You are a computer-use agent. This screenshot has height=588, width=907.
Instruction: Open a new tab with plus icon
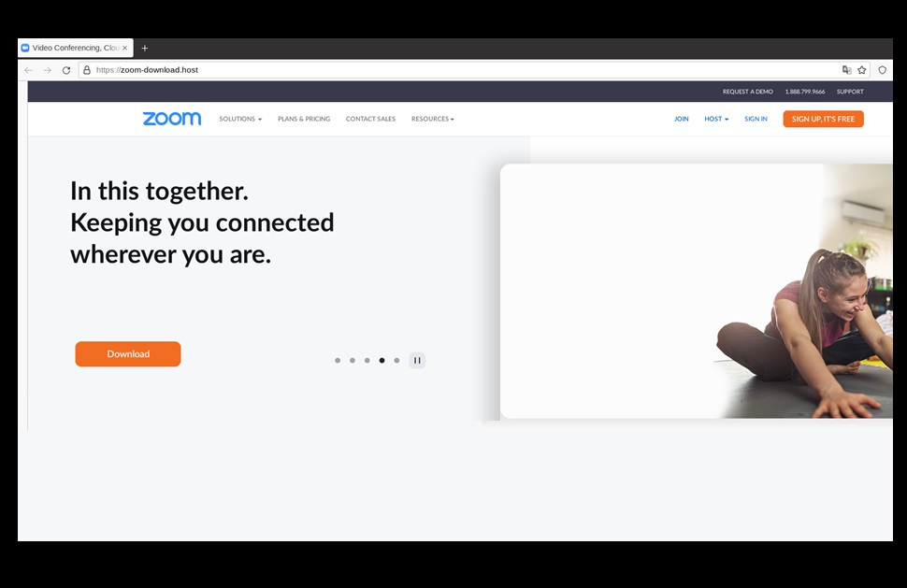(145, 48)
